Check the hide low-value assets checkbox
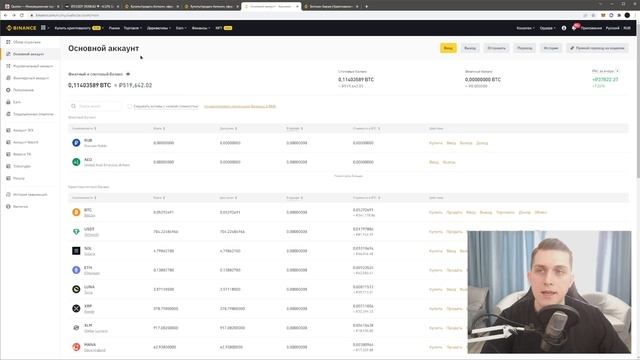Viewport: 640px width, 360px height. pos(129,106)
